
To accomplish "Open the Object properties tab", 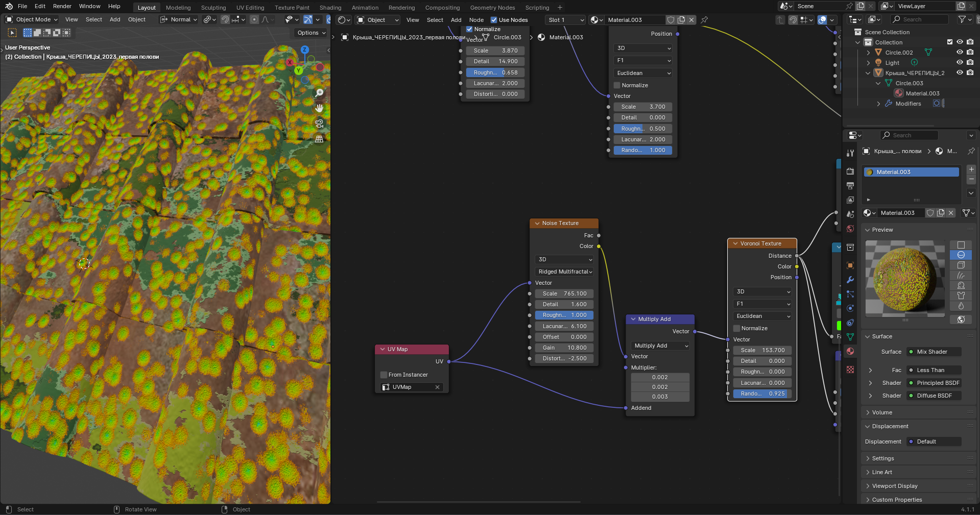I will 850,265.
